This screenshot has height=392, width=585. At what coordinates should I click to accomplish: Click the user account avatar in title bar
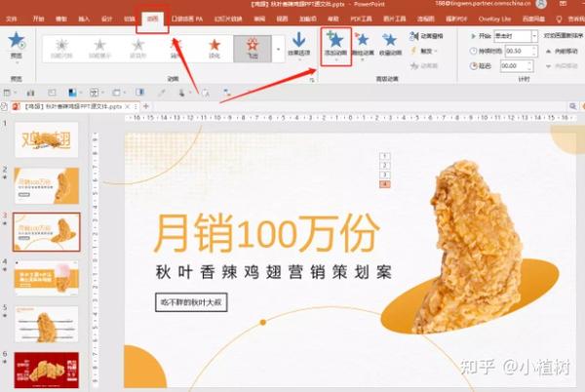tap(541, 4)
